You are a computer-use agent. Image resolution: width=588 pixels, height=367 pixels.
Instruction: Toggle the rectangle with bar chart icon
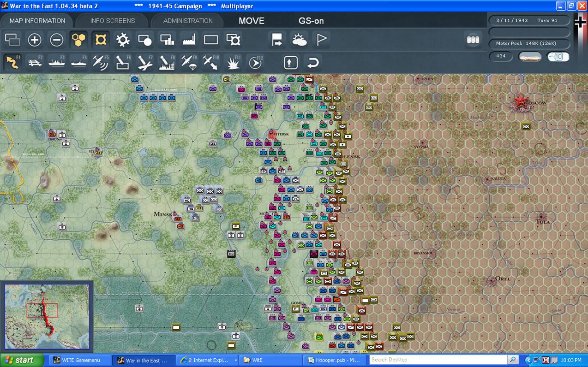coord(167,40)
